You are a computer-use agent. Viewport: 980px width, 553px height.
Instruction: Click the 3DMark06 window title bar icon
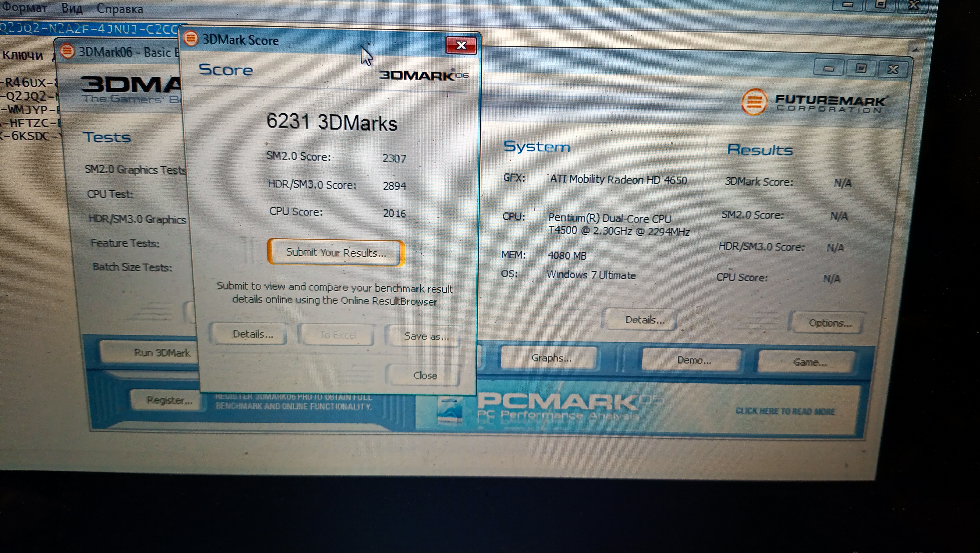(x=67, y=51)
